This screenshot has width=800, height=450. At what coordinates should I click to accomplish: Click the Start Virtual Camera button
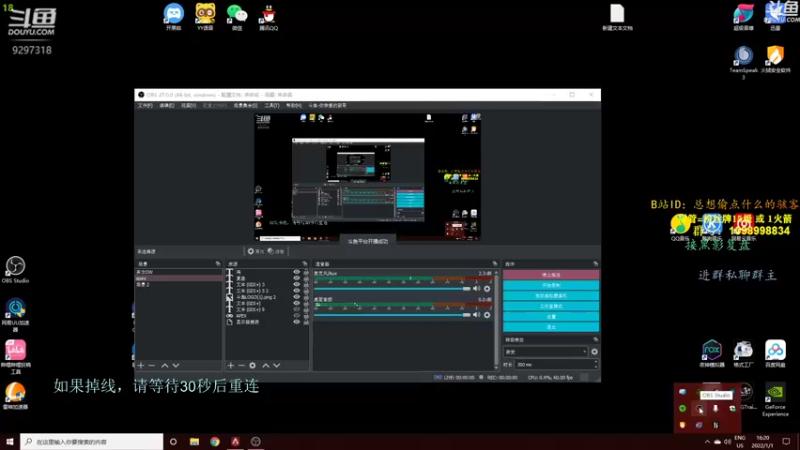pos(551,296)
